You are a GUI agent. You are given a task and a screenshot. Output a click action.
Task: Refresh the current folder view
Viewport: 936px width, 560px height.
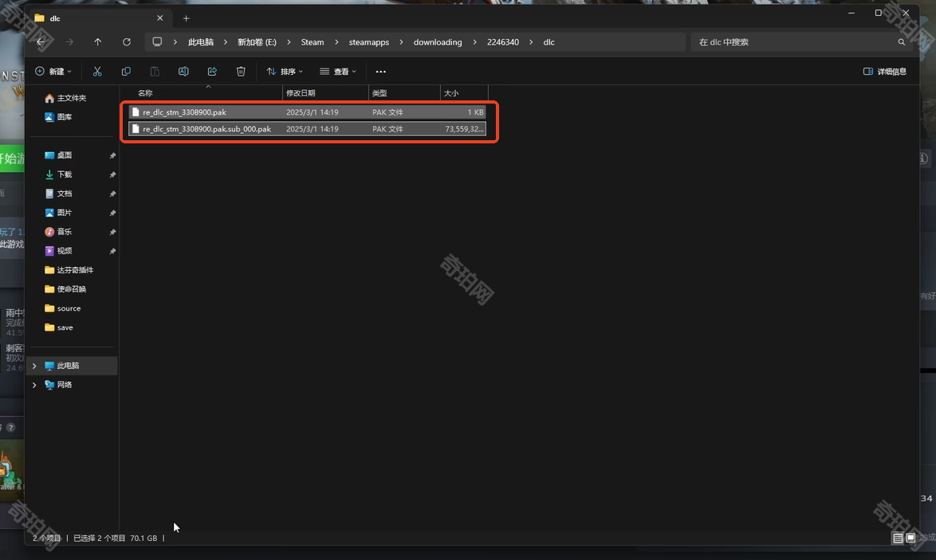(127, 42)
